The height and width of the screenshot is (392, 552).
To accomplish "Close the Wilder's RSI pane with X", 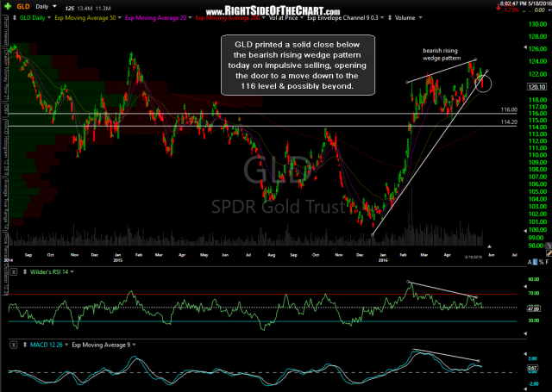I will 14,271.
